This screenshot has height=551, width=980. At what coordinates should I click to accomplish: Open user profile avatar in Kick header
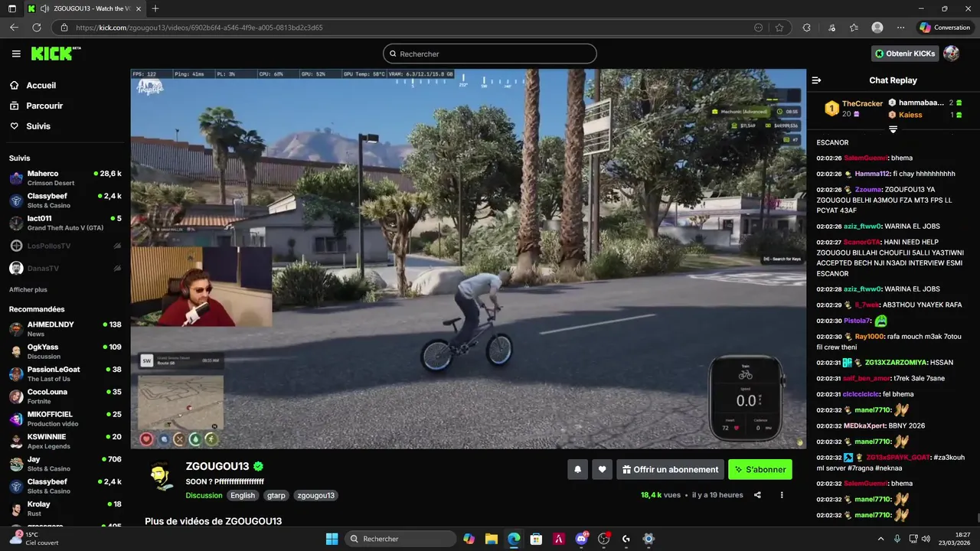(951, 54)
